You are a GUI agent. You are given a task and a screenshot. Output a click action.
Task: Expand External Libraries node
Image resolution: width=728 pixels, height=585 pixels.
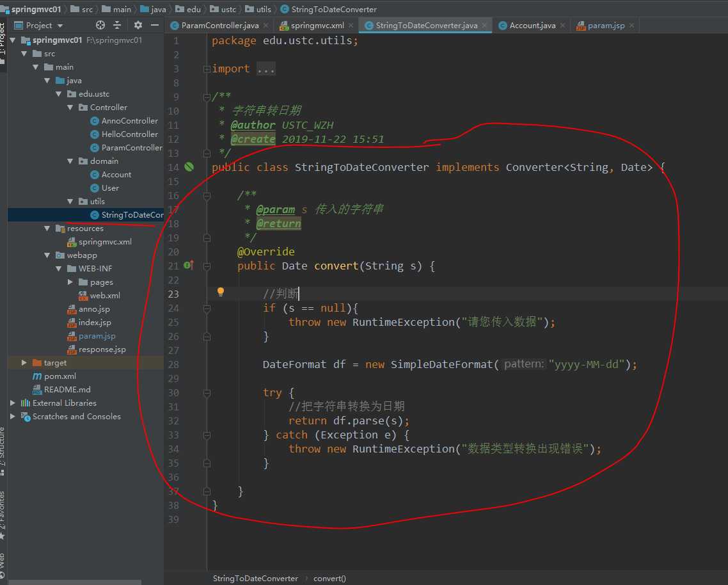(13, 403)
